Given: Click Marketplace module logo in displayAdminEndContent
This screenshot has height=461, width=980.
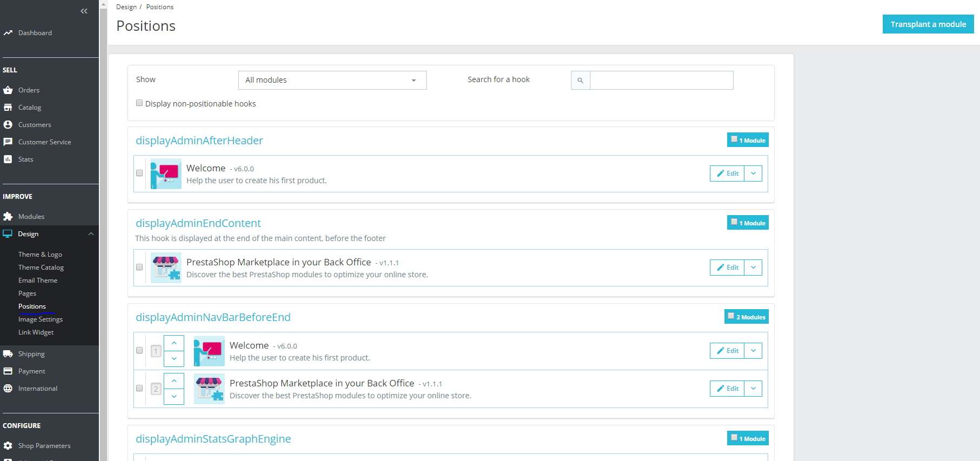Looking at the screenshot, I should click(x=166, y=268).
